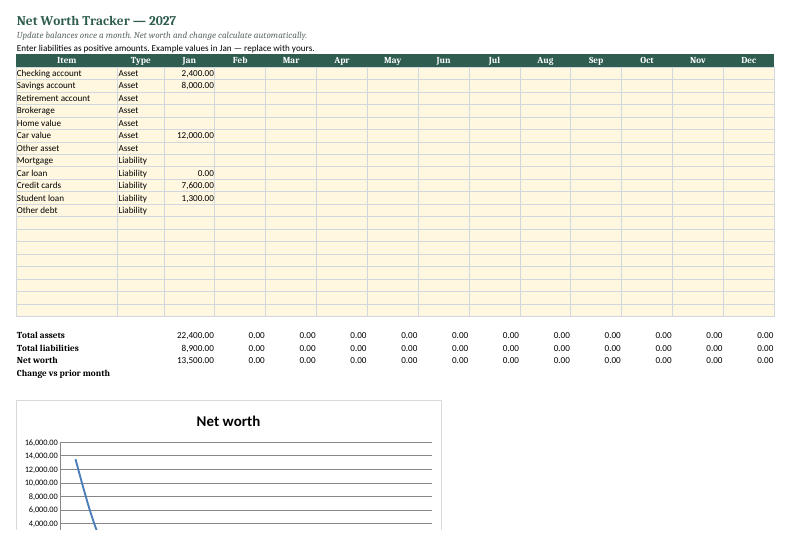Click the empty Retirement account Jan cell

[x=189, y=98]
